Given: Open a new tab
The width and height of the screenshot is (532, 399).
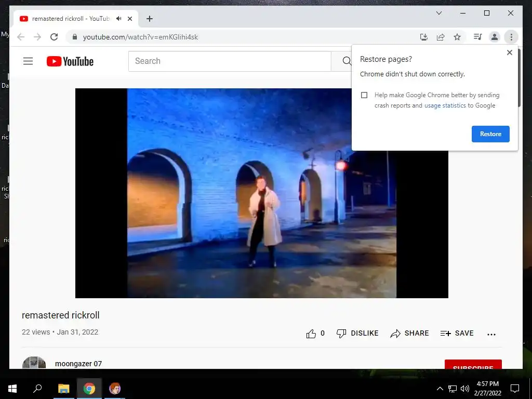Looking at the screenshot, I should (x=150, y=19).
